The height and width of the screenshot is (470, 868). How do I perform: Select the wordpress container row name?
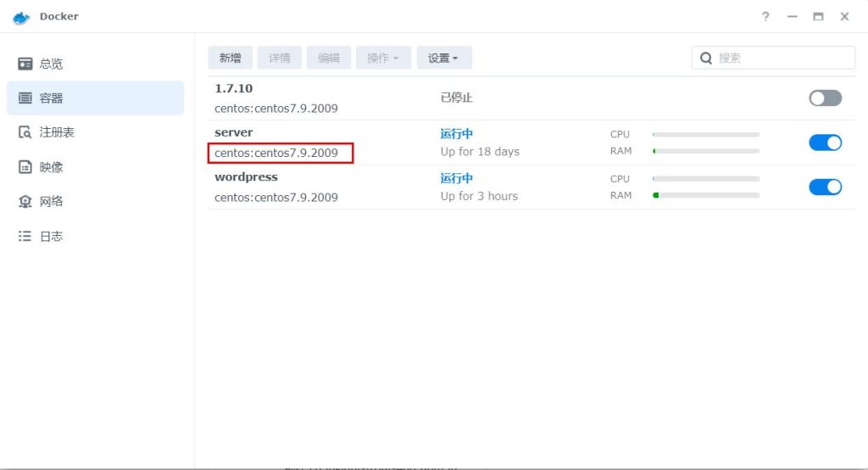pos(246,177)
